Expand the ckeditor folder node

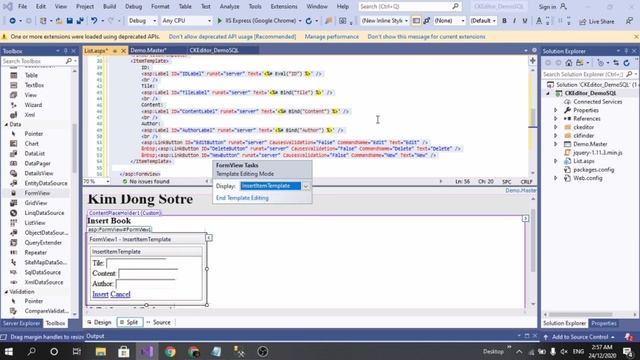[556, 127]
